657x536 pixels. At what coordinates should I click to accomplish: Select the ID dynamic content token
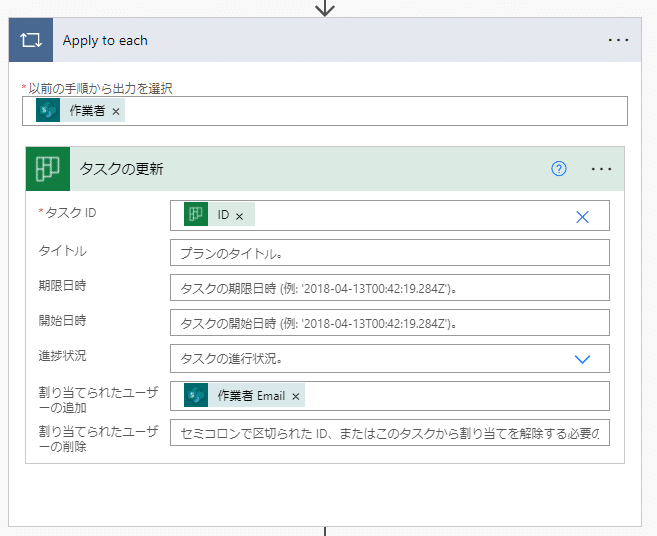(x=220, y=214)
